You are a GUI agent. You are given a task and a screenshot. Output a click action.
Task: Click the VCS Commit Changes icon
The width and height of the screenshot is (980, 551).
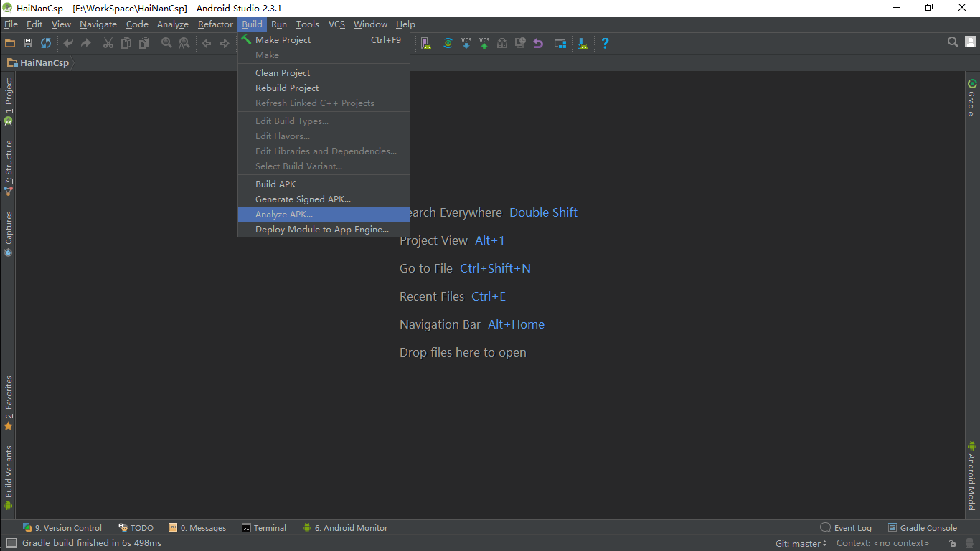484,43
